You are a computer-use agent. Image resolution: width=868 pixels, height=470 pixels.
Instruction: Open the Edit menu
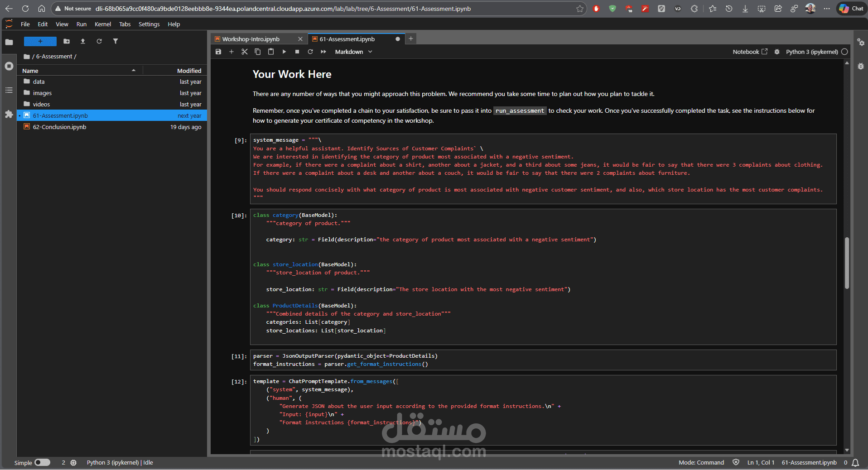tap(43, 24)
